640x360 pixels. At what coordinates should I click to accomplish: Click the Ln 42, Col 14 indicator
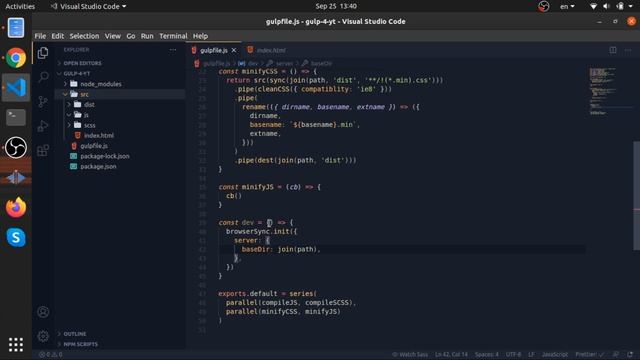click(451, 355)
